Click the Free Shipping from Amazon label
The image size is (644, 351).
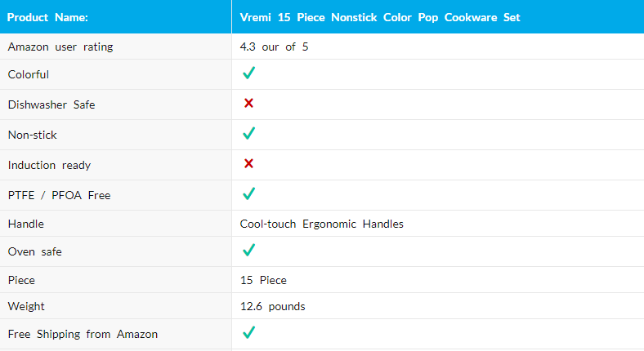click(x=83, y=334)
